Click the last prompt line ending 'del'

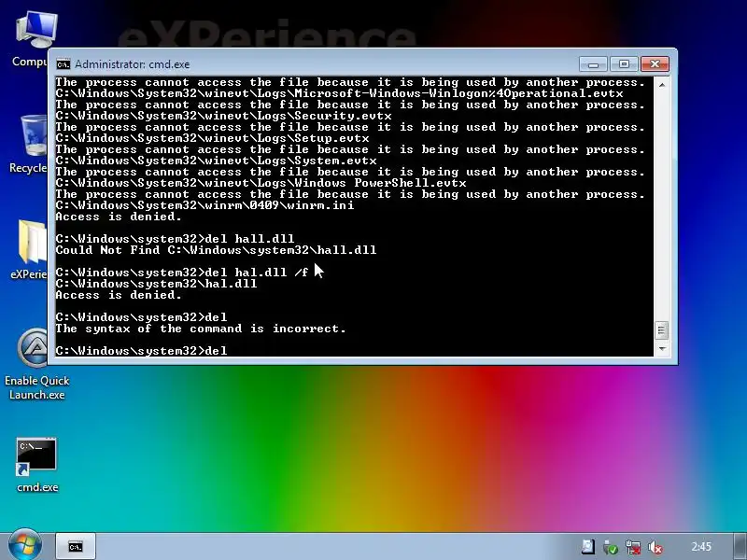[142, 351]
